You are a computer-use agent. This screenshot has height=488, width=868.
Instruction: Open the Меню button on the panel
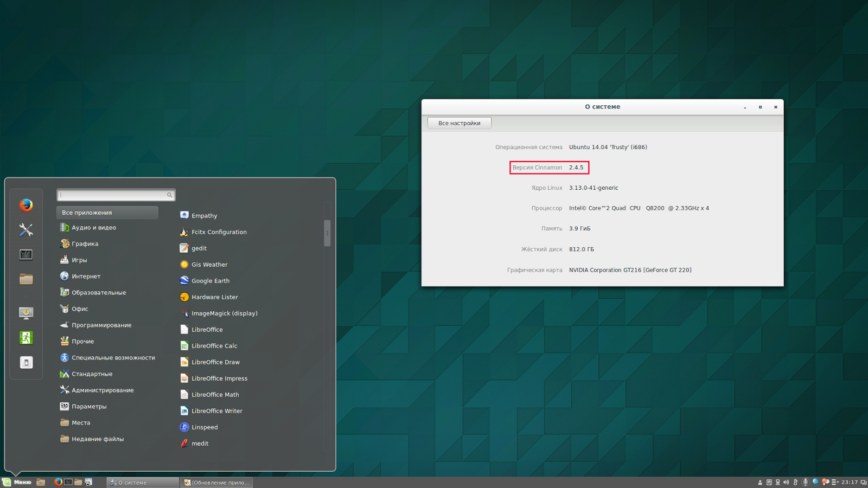point(17,482)
